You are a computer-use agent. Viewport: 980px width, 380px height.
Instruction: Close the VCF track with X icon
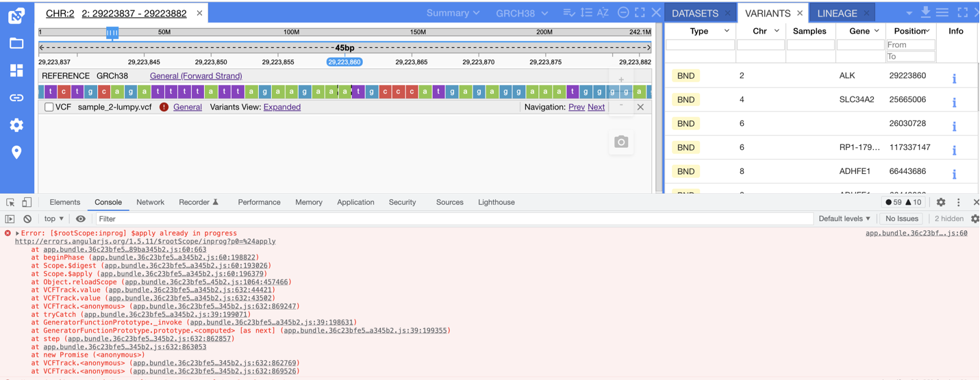click(640, 107)
